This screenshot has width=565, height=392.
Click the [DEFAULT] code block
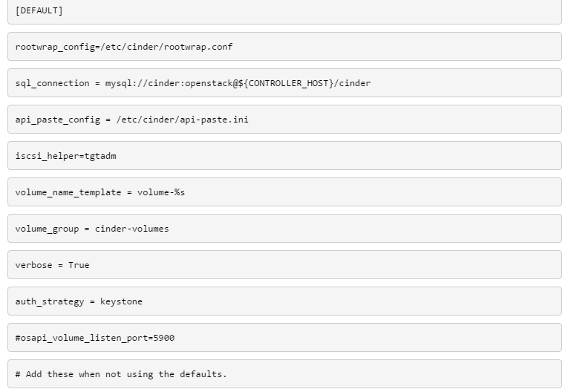(284, 11)
